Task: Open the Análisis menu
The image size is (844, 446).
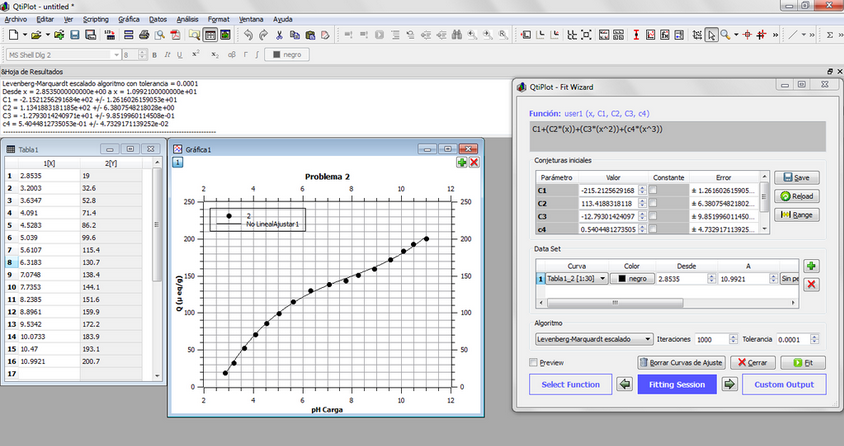Action: pyautogui.click(x=187, y=19)
